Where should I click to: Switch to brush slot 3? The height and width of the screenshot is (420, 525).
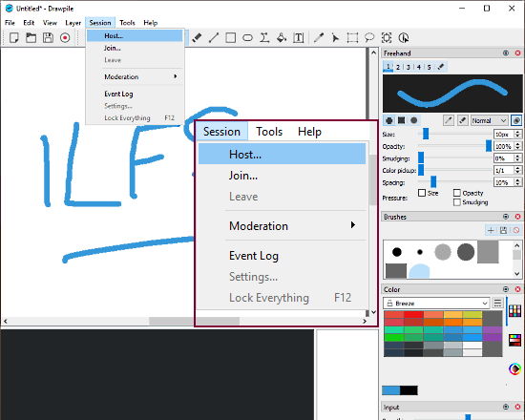pyautogui.click(x=409, y=67)
